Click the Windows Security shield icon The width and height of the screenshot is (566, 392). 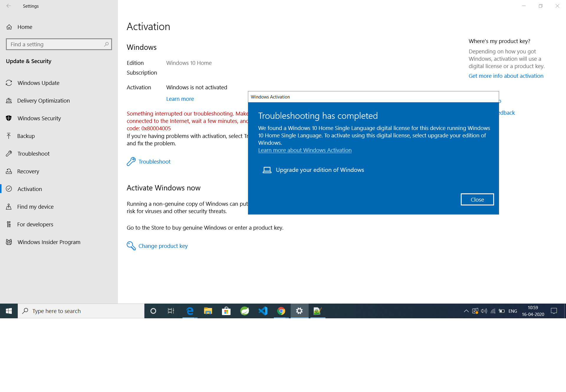(x=9, y=118)
